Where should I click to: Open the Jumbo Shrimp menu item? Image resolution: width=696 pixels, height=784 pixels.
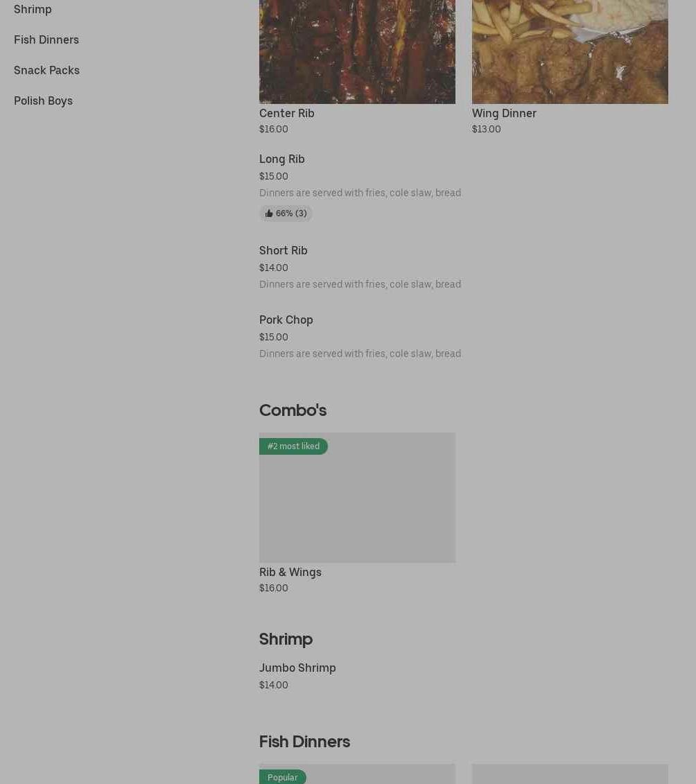pyautogui.click(x=297, y=668)
